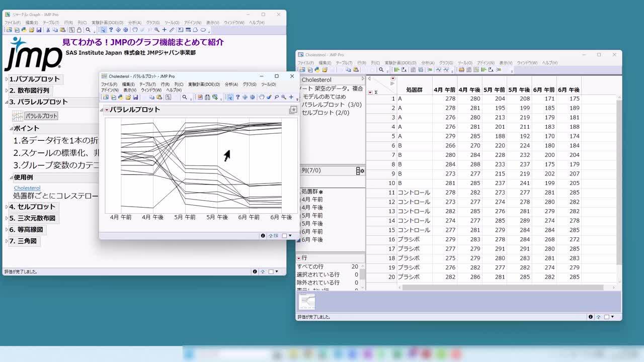Screen dimensions: 644x362
Task: Collapse the ポイント subsection
Action: coord(11,129)
